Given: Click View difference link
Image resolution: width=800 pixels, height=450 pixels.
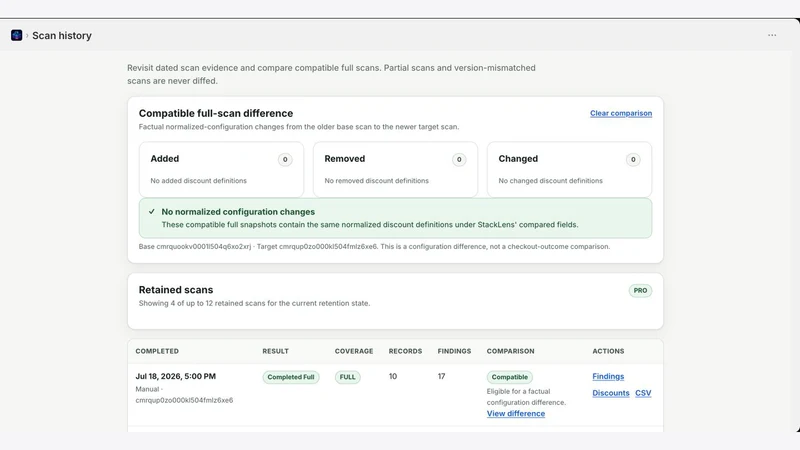Looking at the screenshot, I should click(x=515, y=414).
